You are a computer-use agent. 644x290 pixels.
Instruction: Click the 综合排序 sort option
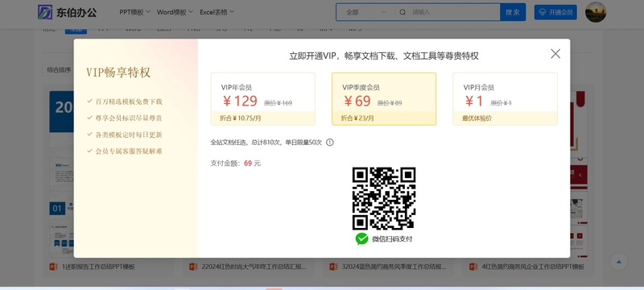[59, 70]
